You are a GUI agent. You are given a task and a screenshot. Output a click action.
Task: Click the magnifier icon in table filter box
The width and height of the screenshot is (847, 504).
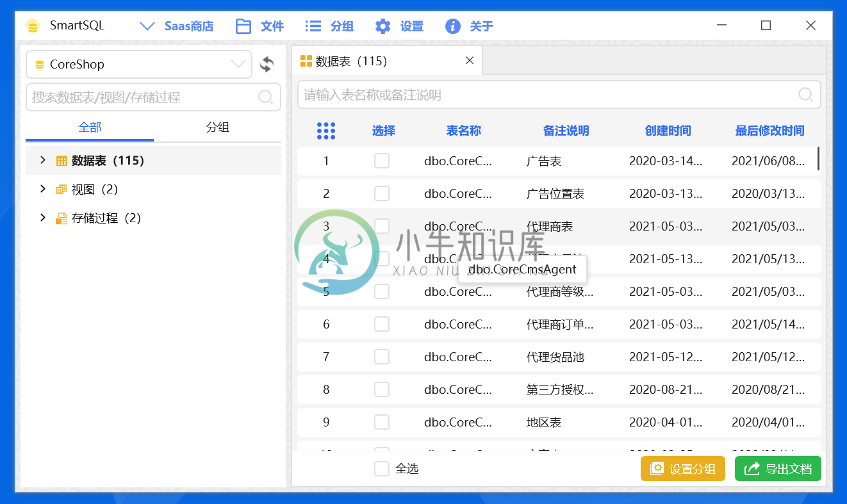click(x=805, y=95)
